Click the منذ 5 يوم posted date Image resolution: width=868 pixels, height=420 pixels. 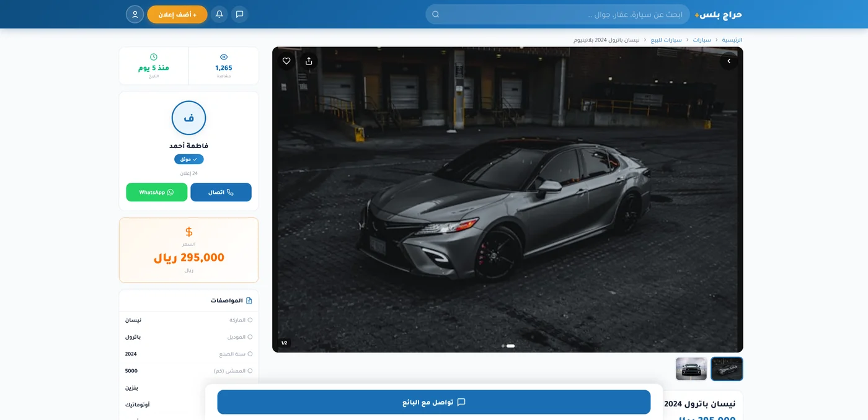click(x=154, y=68)
